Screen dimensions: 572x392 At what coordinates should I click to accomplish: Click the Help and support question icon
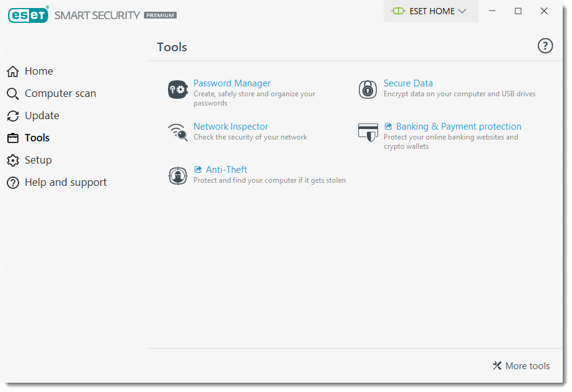pos(13,183)
